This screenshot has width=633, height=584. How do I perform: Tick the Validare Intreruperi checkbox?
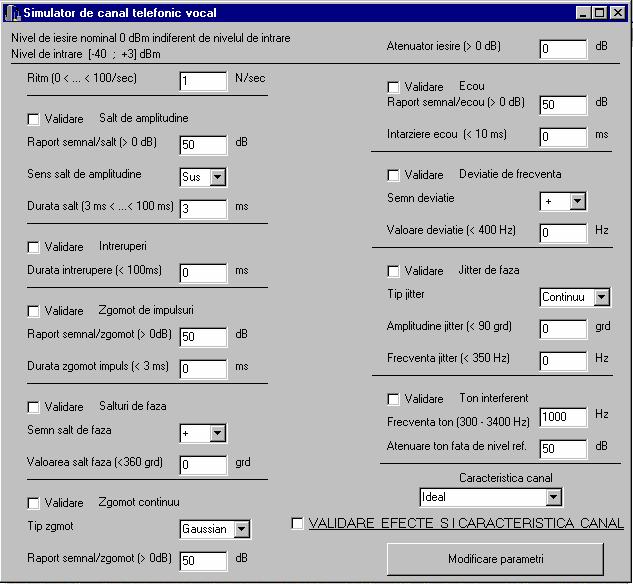[34, 247]
